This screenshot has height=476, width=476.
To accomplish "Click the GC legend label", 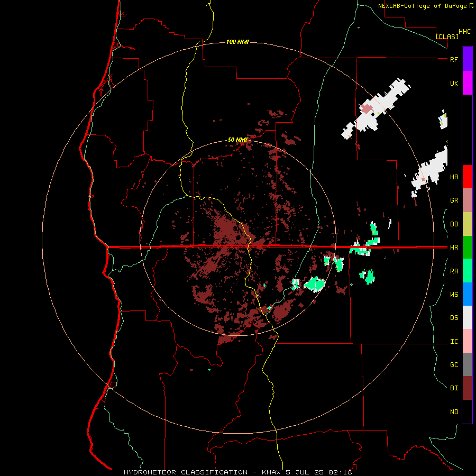I will [x=454, y=365].
